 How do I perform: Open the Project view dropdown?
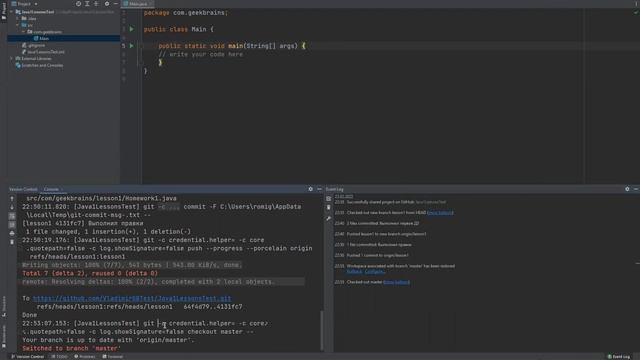25,4
